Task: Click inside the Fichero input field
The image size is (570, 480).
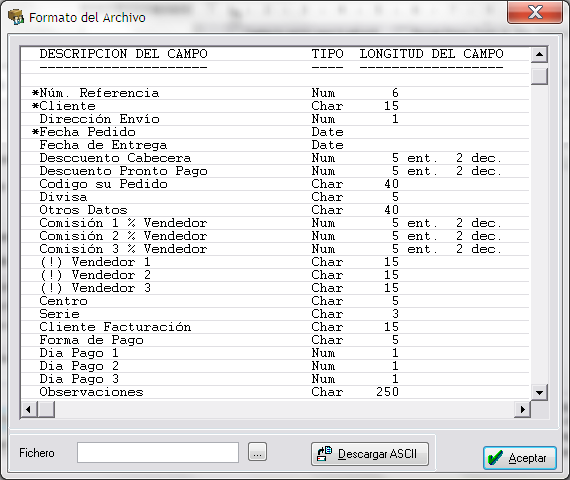Action: click(158, 452)
